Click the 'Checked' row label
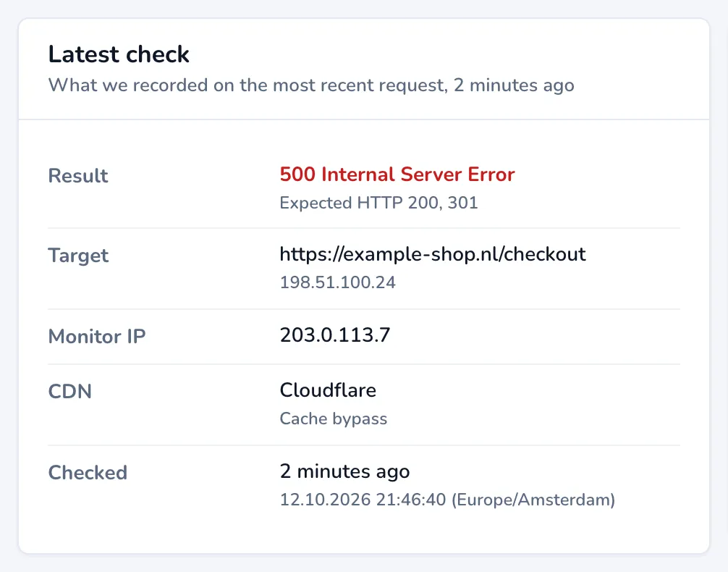728x572 pixels. tap(88, 473)
